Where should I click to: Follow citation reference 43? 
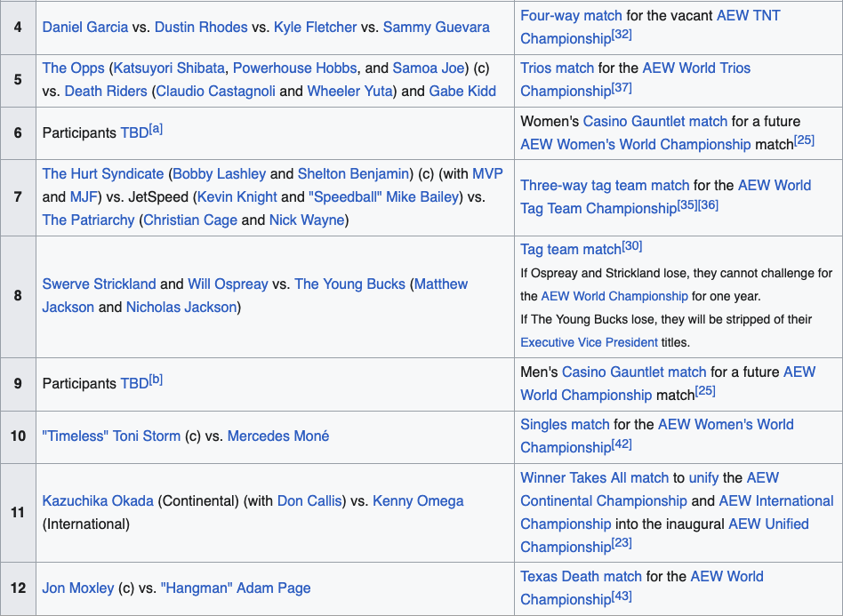click(x=622, y=596)
